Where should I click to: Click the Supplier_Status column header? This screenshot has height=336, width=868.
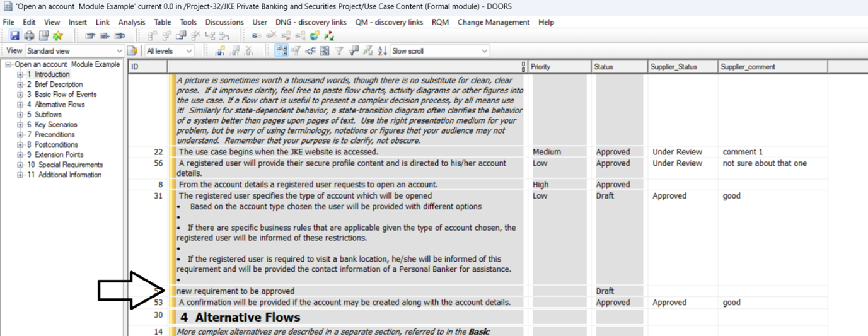click(674, 67)
